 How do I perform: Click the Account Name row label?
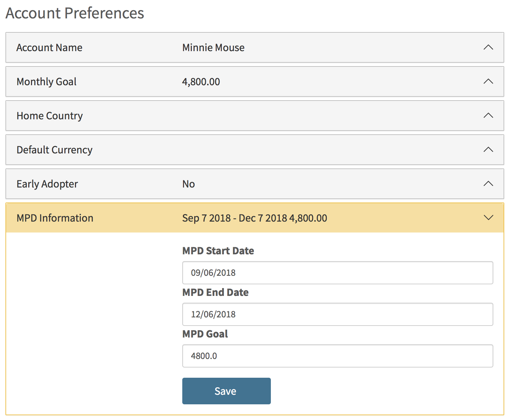click(49, 47)
